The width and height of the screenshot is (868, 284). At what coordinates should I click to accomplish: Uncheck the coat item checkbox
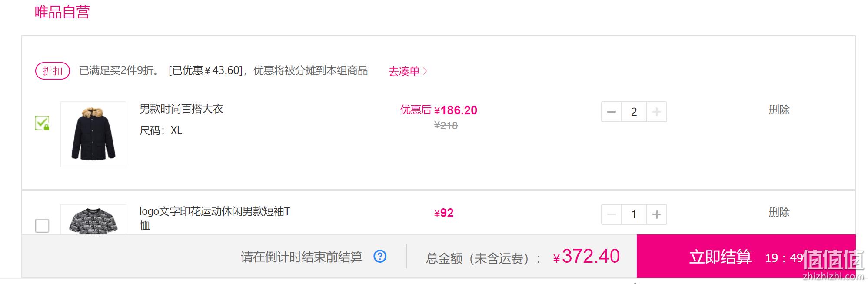coord(42,123)
